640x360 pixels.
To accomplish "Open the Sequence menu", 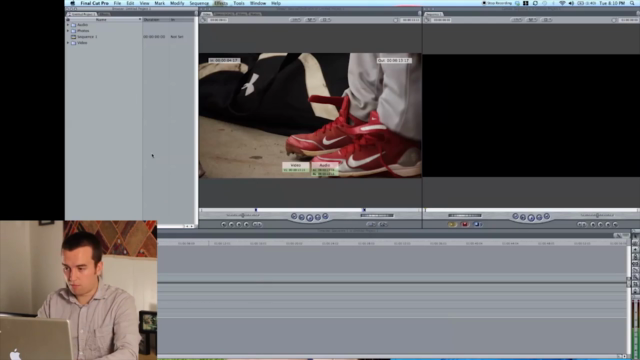I will [199, 3].
